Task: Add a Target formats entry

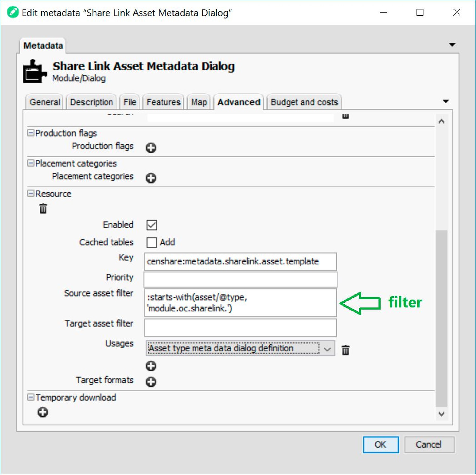Action: coord(151,382)
